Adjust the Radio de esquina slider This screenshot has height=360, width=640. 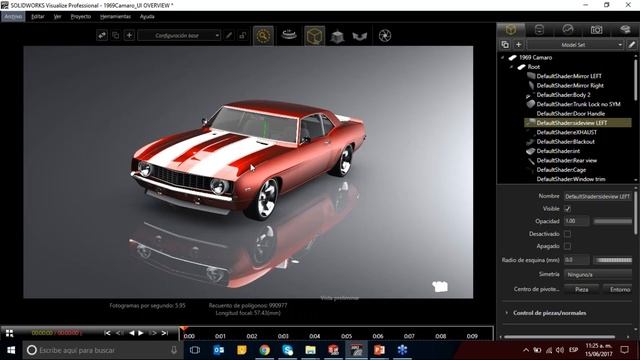613,260
